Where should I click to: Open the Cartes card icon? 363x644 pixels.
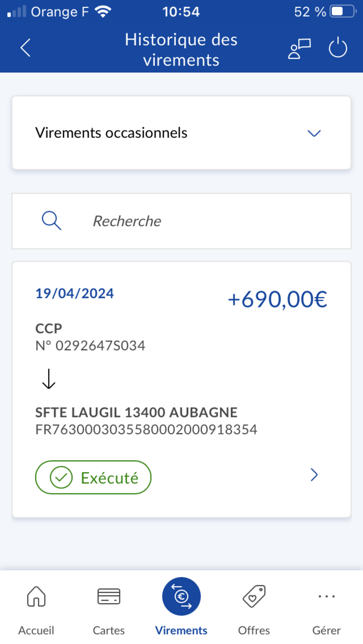coord(109,596)
